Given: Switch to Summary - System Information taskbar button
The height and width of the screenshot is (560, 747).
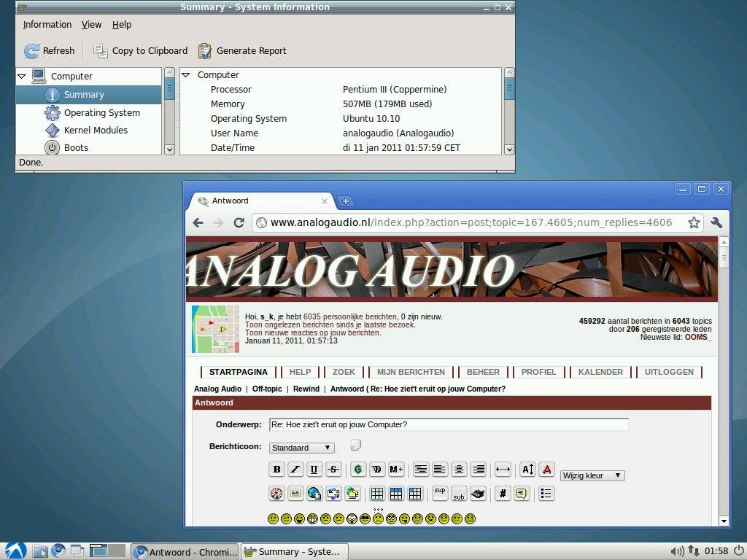Looking at the screenshot, I should click(x=295, y=552).
